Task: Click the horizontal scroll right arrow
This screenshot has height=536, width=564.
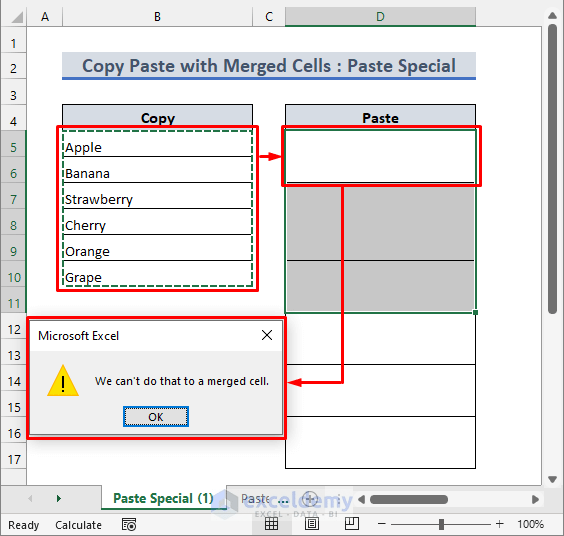Action: pos(535,499)
